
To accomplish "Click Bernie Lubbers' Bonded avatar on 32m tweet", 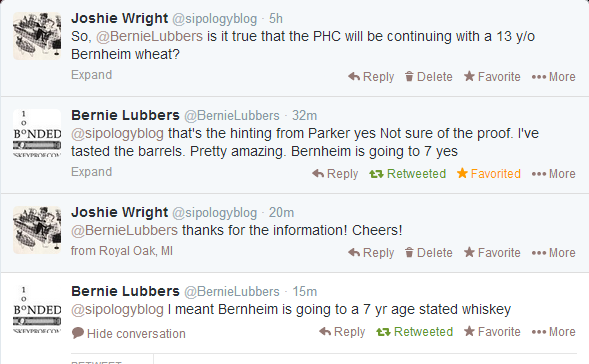I will pyautogui.click(x=37, y=133).
